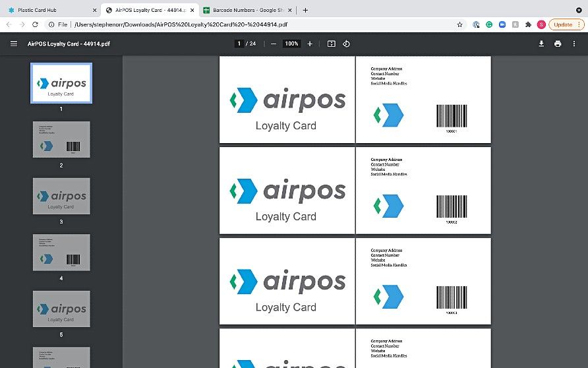Close the AirPOS Loyalty Card tab
Screen dimensions: 588x368
192,10
